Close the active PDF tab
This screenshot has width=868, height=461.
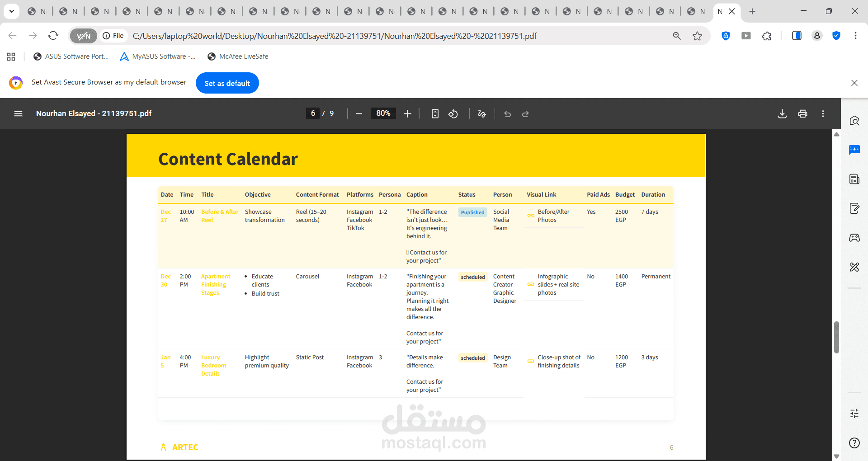click(x=732, y=11)
